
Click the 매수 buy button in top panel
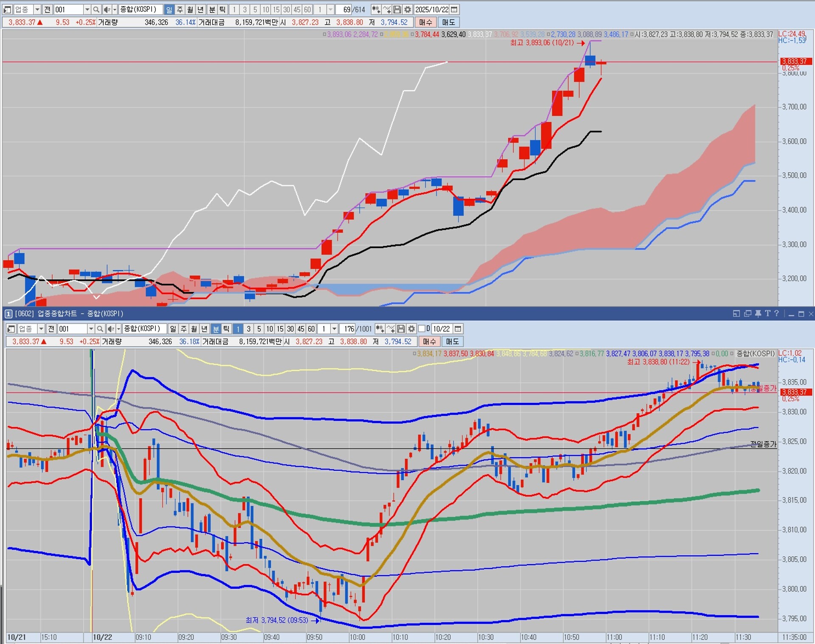[425, 22]
